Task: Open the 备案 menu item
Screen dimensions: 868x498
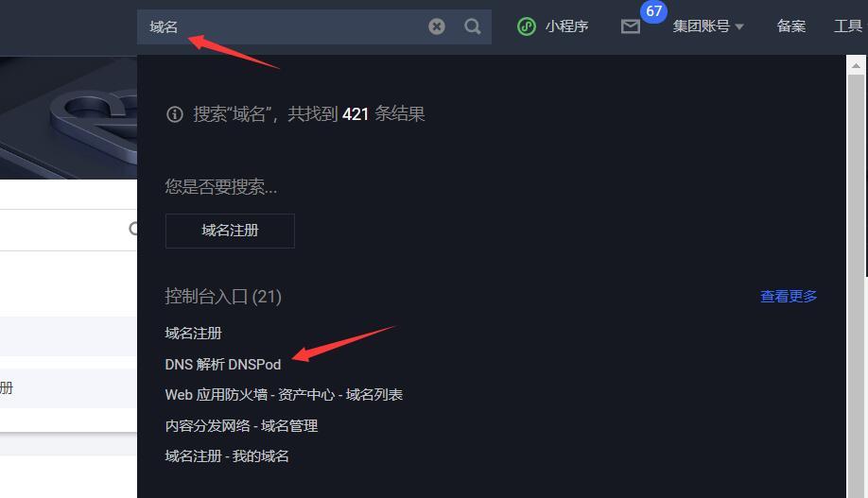Action: coord(791,26)
